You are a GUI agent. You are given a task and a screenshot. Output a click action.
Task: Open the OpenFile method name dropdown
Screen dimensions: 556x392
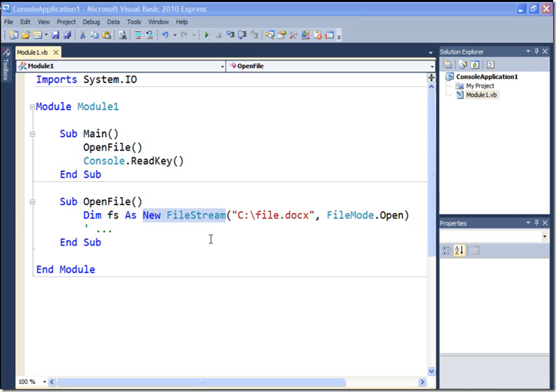(431, 66)
